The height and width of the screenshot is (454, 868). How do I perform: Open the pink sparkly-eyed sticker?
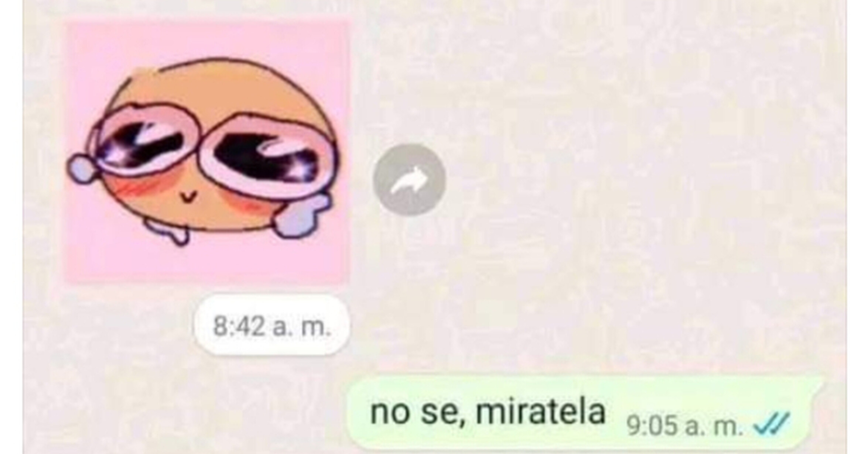[206, 152]
